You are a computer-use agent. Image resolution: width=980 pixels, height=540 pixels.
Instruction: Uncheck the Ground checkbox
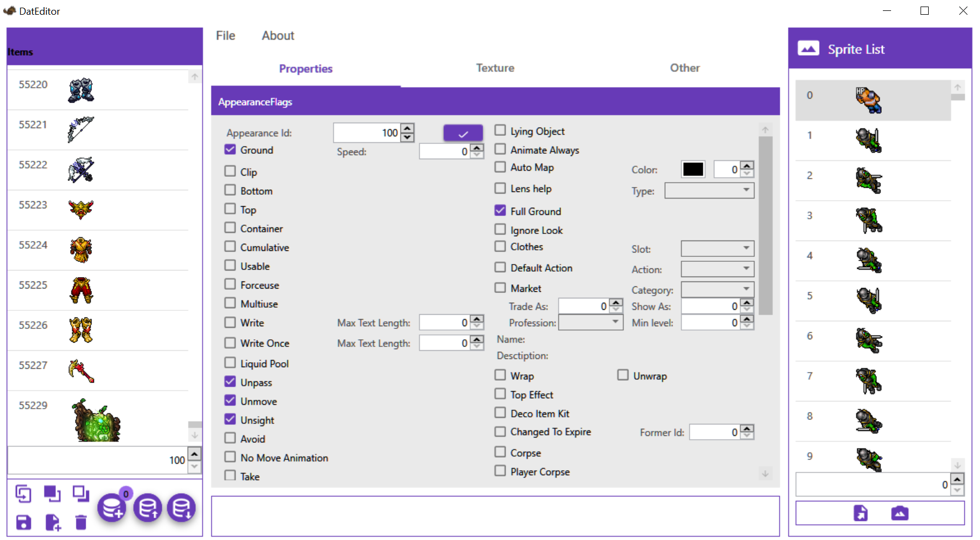[230, 149]
